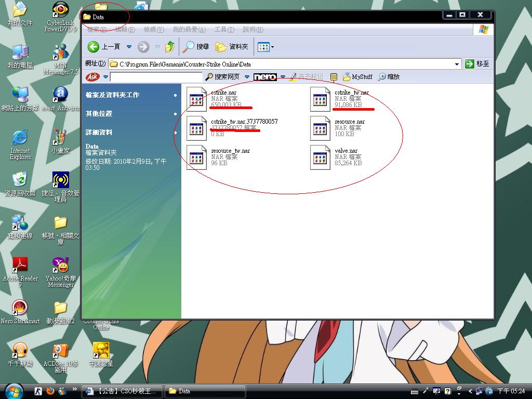Viewport: 532px width, 399px height.
Task: Open the view mode icon button
Action: click(263, 47)
